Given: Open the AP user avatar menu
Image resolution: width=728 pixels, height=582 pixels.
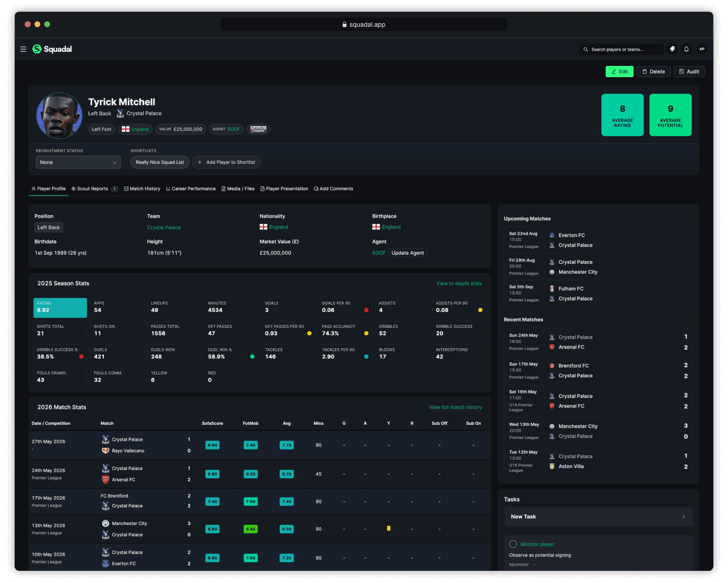Looking at the screenshot, I should (702, 49).
